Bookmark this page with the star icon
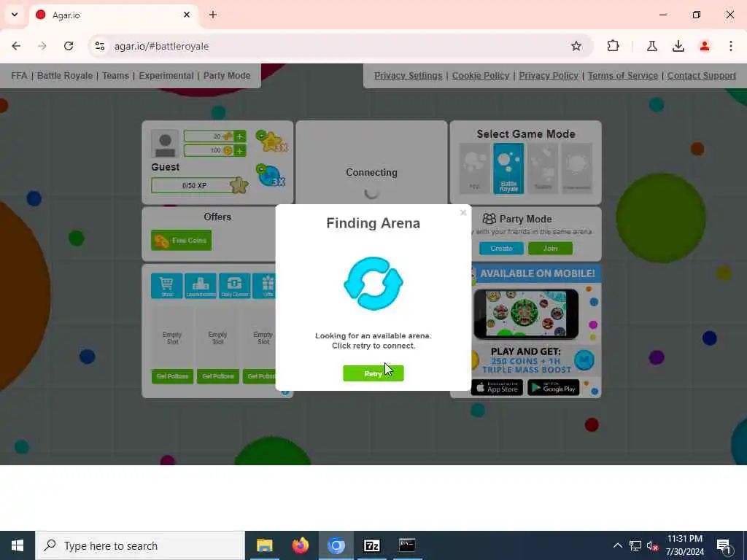 576,46
